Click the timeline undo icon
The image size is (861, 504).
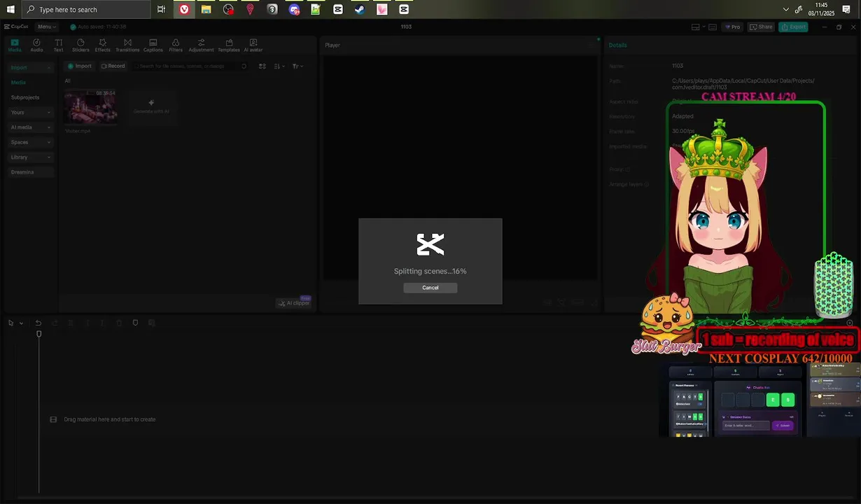click(x=38, y=323)
